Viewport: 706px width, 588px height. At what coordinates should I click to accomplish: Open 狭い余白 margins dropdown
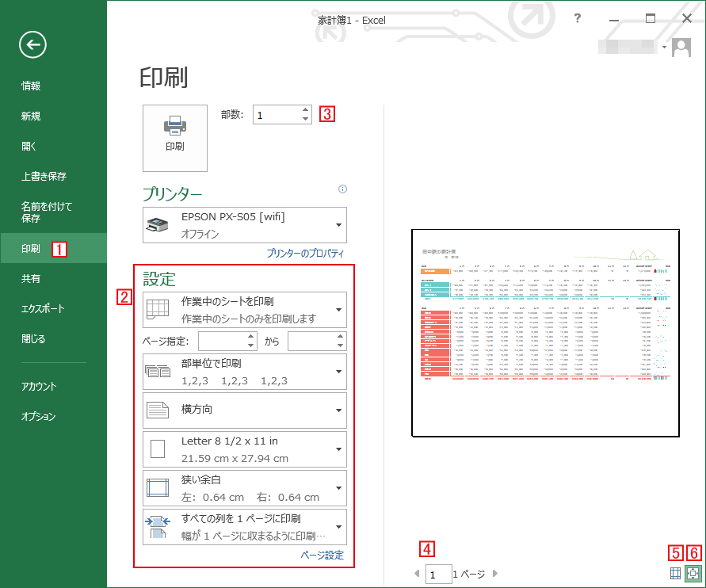coord(245,488)
